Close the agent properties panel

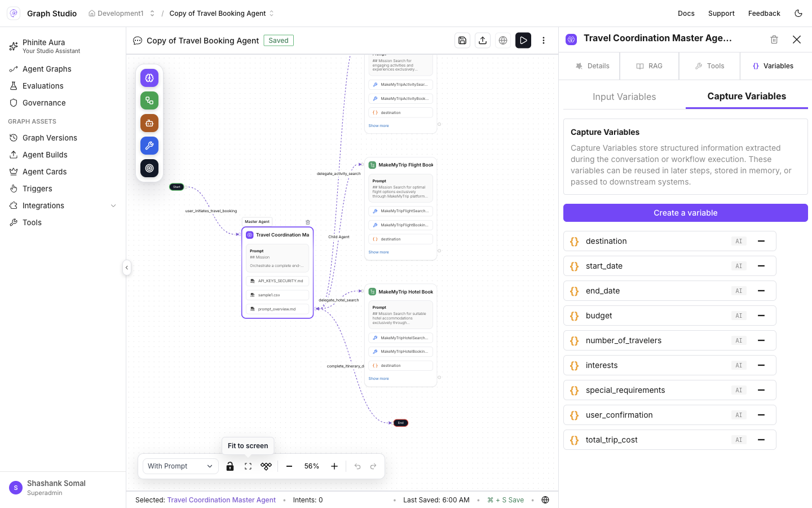pos(797,40)
